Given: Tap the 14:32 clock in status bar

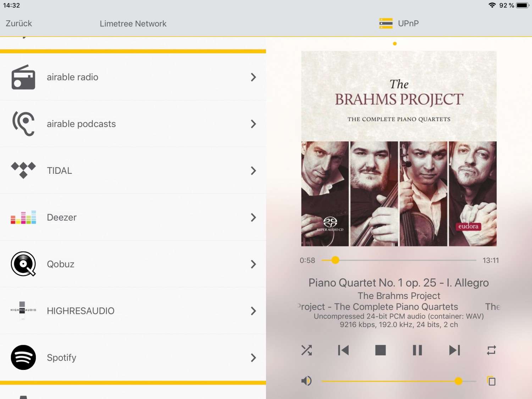Looking at the screenshot, I should pos(11,5).
